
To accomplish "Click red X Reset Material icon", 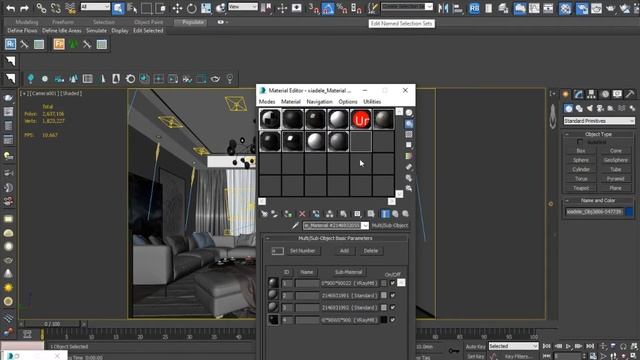I will 302,214.
